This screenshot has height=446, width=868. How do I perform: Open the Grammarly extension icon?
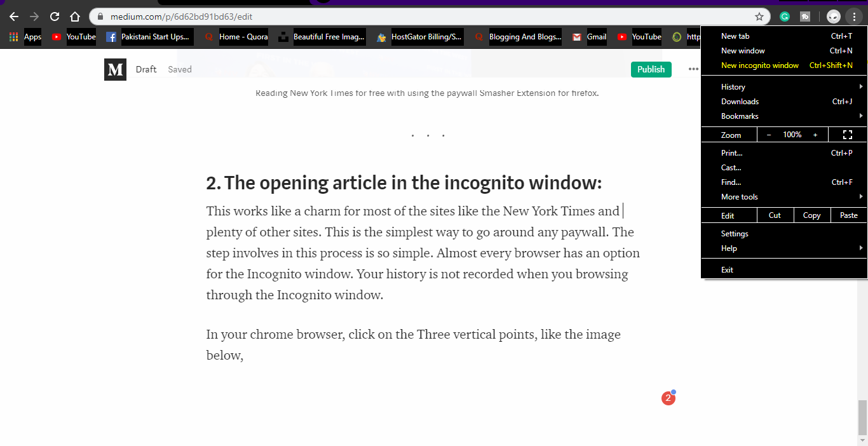[785, 17]
